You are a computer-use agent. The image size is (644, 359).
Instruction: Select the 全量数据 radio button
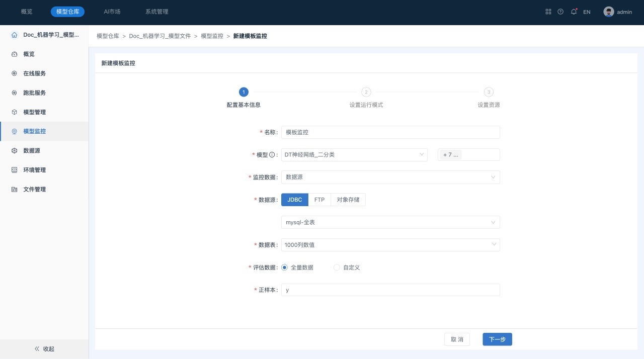click(x=284, y=267)
